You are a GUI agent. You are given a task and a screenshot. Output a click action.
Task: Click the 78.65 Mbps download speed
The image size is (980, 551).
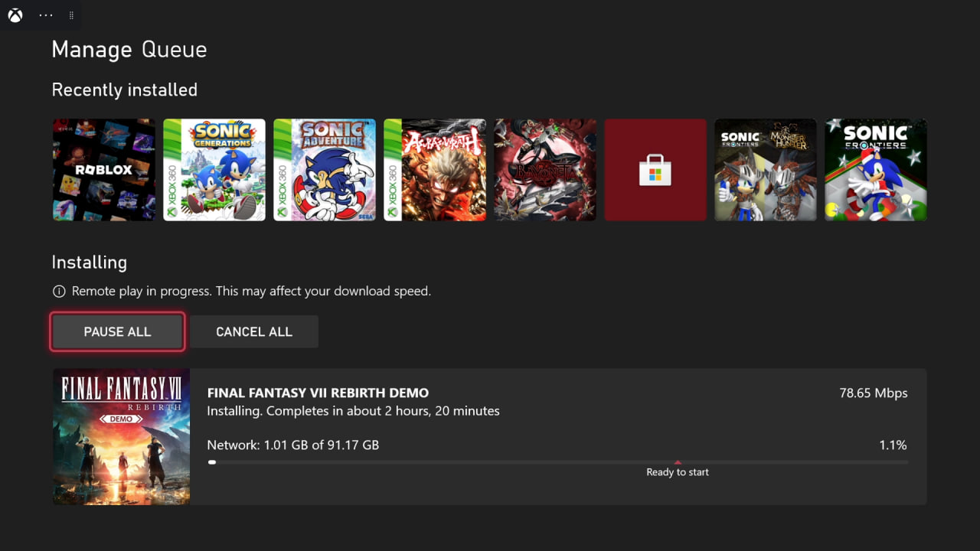[x=874, y=393]
